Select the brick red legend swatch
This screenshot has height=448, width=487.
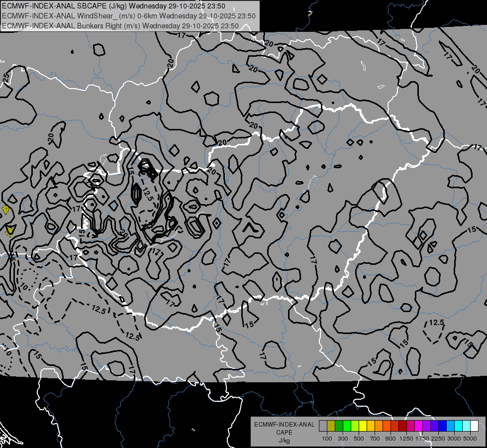(395, 426)
